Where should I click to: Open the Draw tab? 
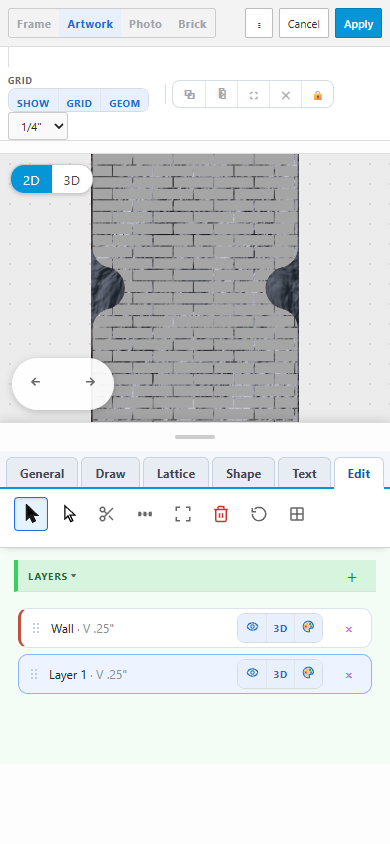point(110,474)
